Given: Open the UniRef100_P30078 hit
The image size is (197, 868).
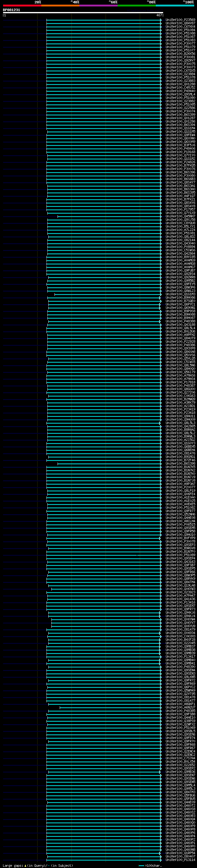Looking at the screenshot, I should [x=180, y=542].
